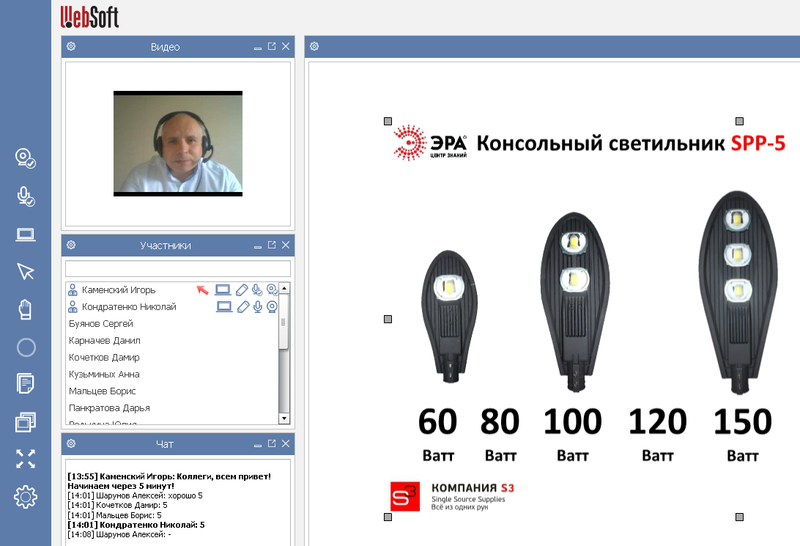Close the Видео panel

(286, 46)
